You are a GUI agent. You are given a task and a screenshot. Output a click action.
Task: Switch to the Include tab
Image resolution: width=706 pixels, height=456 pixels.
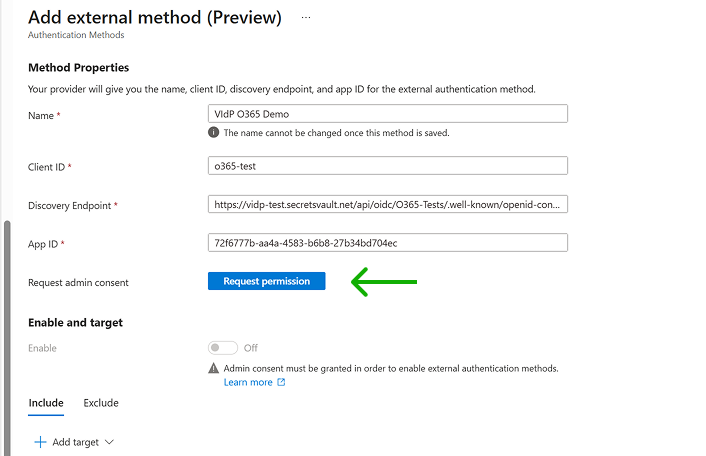tap(46, 403)
